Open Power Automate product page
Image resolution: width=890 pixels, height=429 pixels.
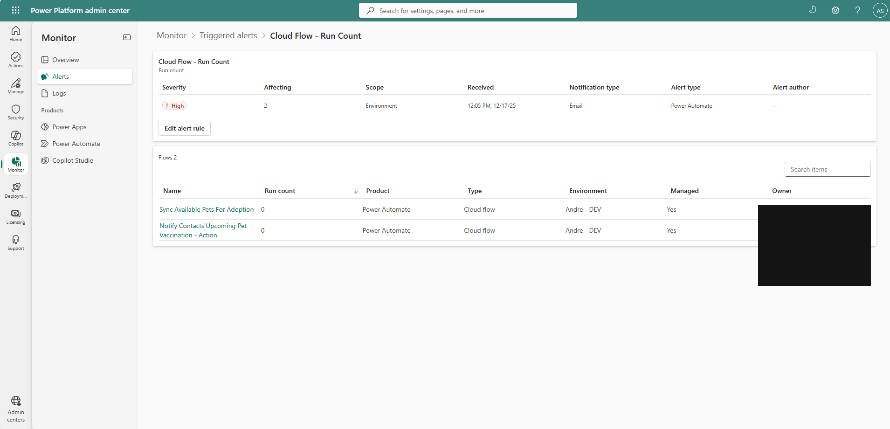pyautogui.click(x=85, y=144)
